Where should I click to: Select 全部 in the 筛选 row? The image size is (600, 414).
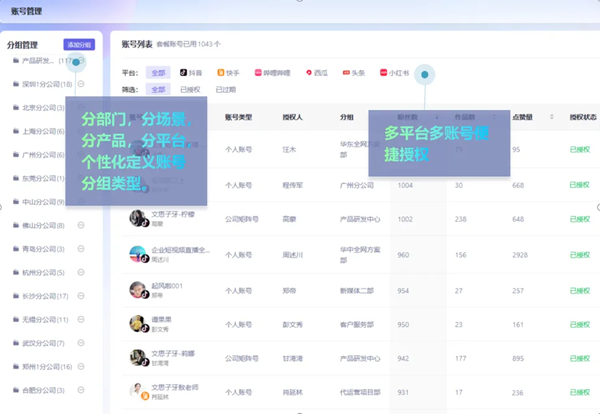pyautogui.click(x=158, y=90)
